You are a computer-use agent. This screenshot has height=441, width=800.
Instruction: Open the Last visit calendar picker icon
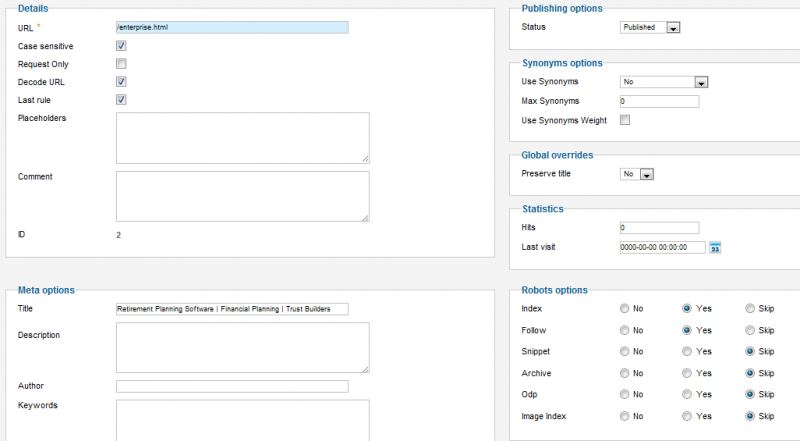[x=715, y=248]
